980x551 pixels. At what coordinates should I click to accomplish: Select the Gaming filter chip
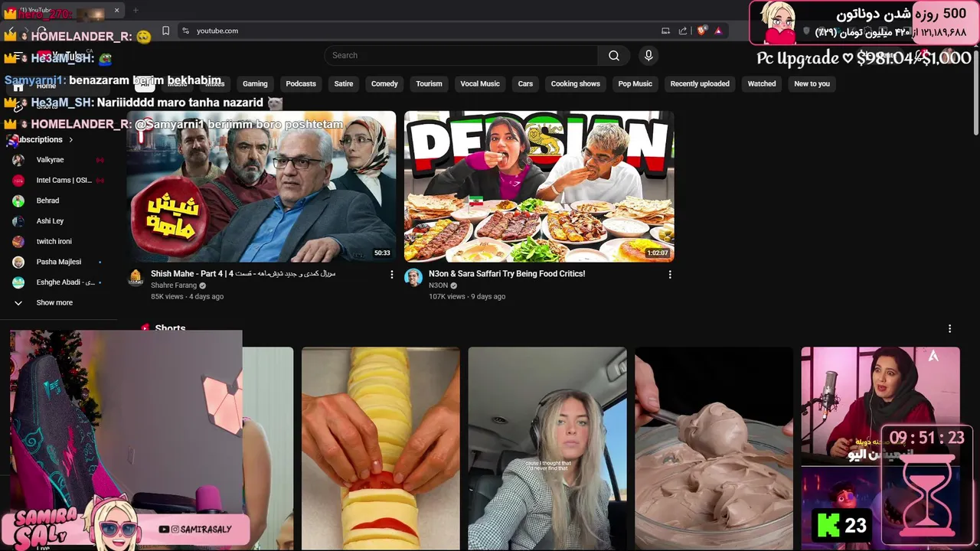click(255, 83)
